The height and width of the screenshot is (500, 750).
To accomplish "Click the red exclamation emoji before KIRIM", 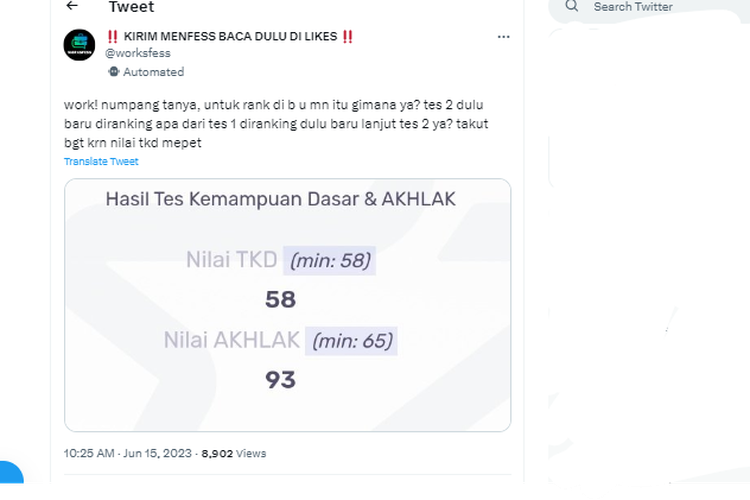I will point(112,36).
